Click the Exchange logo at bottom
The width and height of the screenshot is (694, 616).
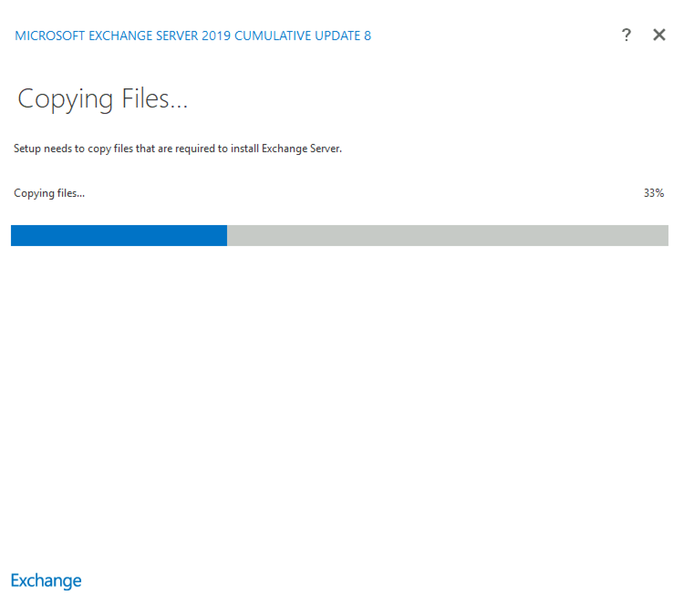click(x=46, y=581)
